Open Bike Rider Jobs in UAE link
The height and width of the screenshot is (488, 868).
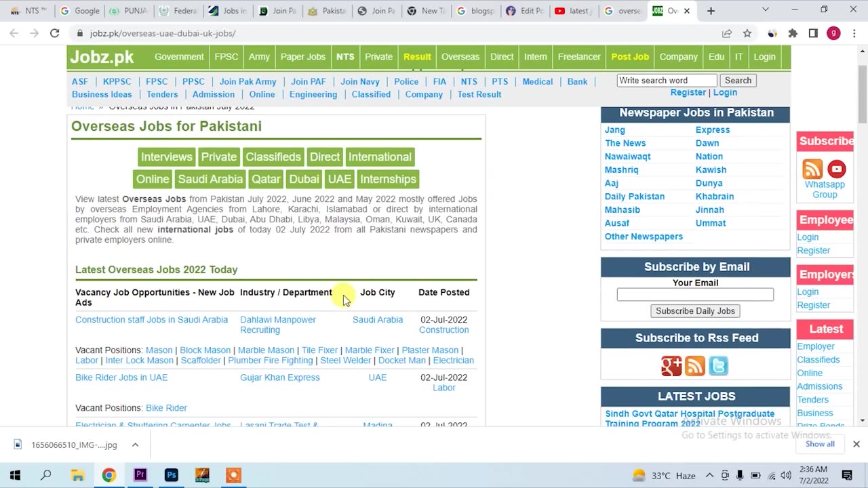(x=121, y=378)
